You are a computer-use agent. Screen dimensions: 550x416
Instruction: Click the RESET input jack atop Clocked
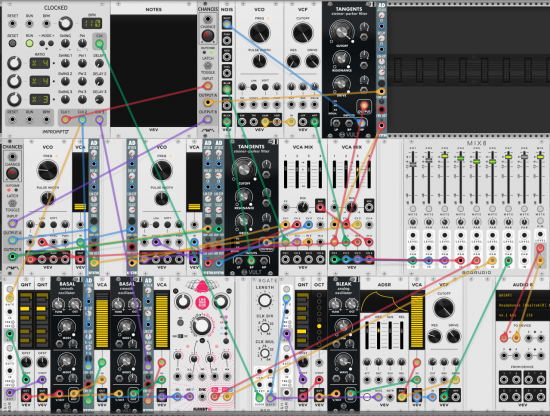13,24
